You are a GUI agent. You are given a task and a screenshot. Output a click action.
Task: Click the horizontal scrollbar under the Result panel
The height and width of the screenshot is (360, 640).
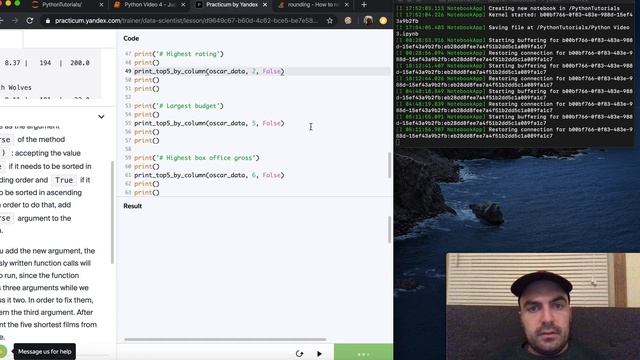225,339
